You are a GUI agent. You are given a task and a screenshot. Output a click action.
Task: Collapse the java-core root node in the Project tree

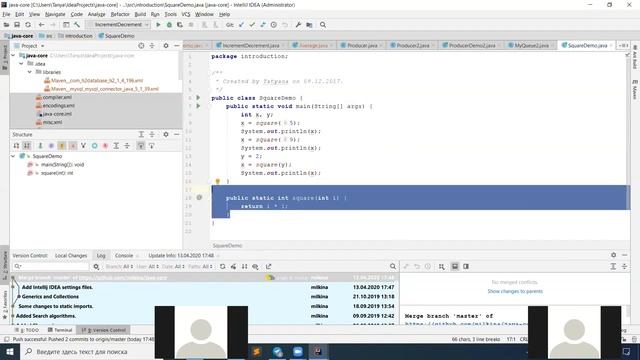coord(13,56)
